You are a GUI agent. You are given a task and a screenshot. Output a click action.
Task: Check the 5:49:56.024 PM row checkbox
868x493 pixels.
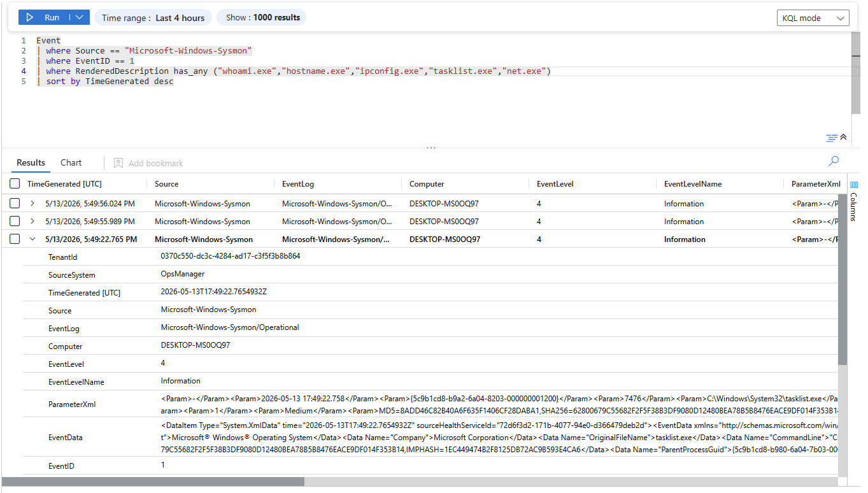[15, 204]
